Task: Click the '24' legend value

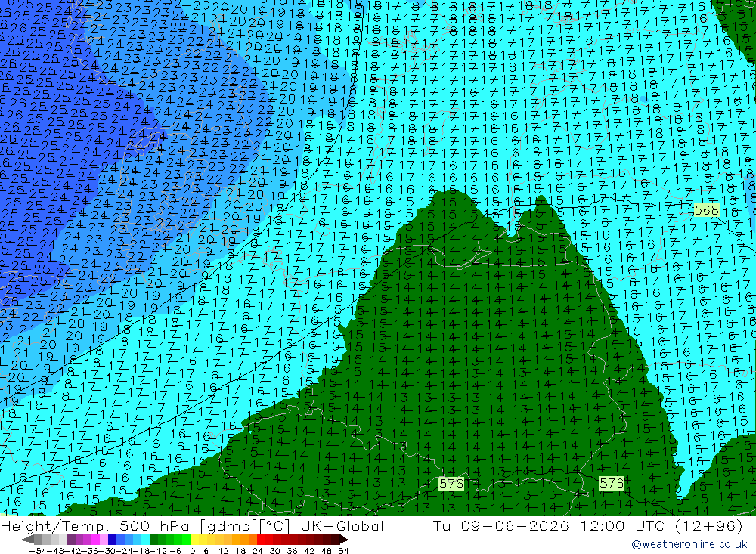Action: coord(258,551)
